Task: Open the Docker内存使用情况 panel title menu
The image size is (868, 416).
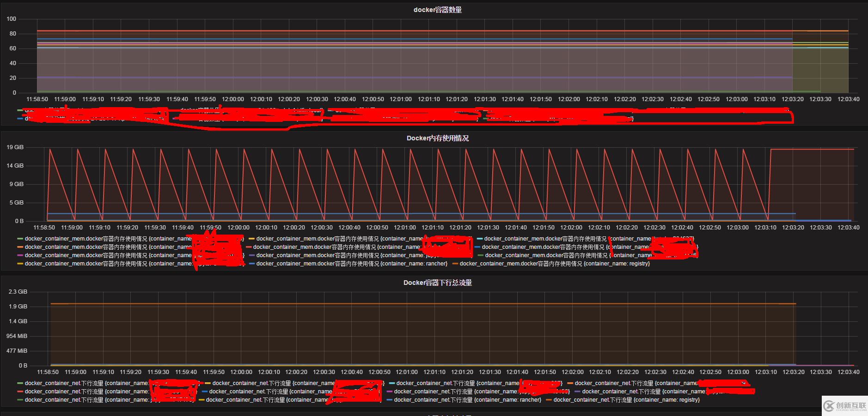Action: [437, 138]
